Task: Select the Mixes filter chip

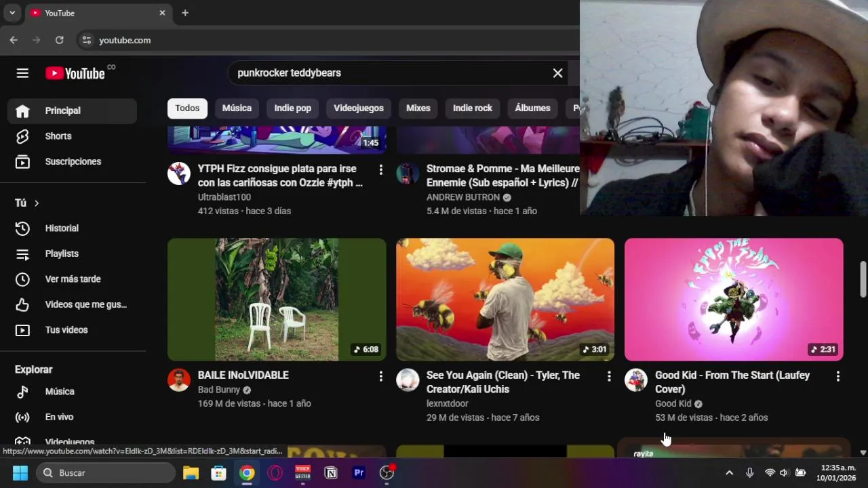Action: point(418,108)
